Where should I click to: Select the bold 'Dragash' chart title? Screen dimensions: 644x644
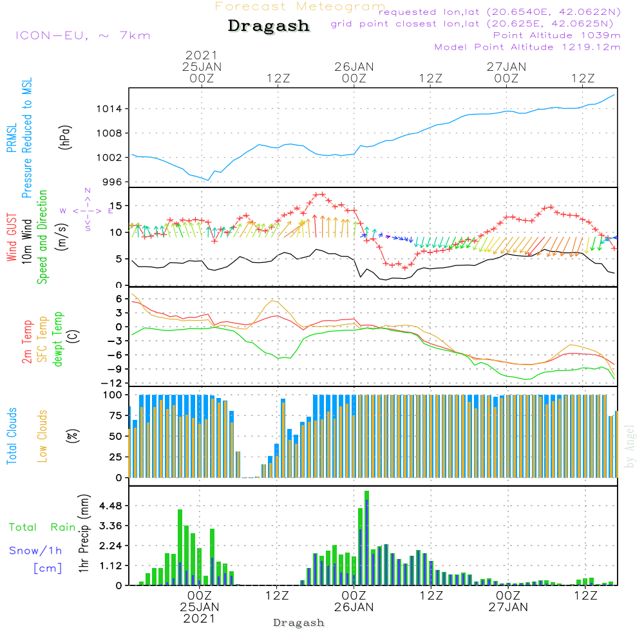(269, 26)
